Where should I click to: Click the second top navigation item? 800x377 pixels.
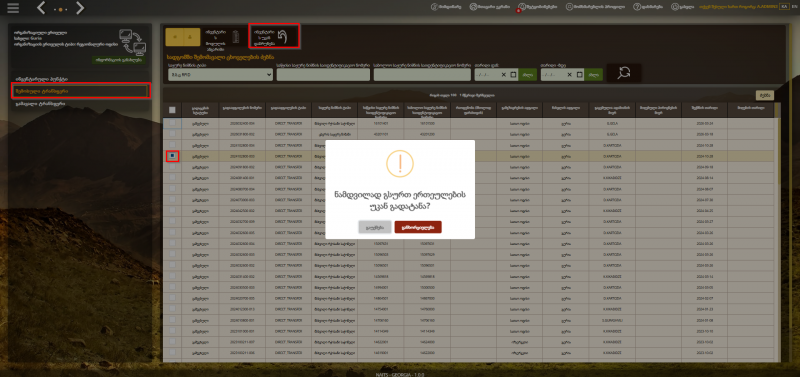489,7
